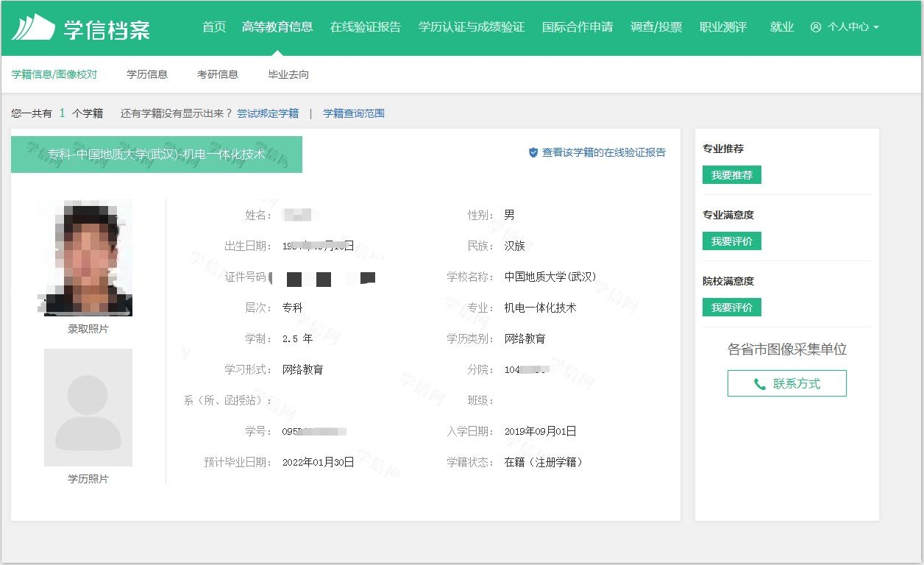Image resolution: width=924 pixels, height=565 pixels.
Task: Navigate to 调查/投票 page
Action: pos(656,27)
